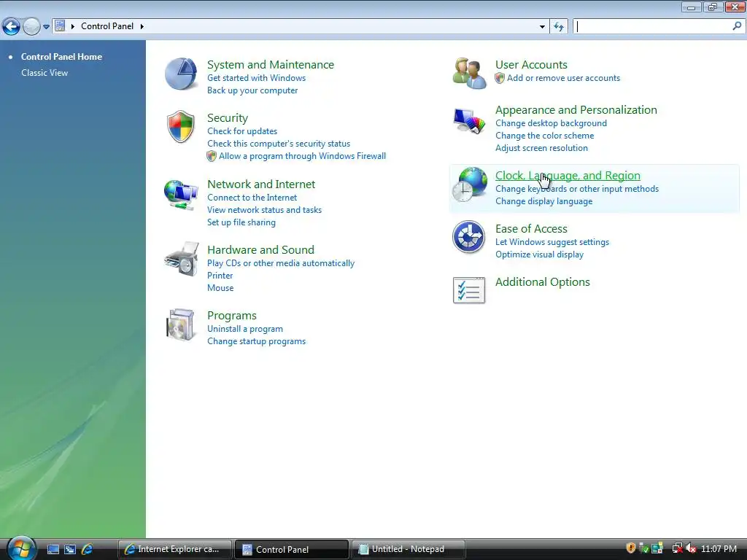Open Check this computer's security status

pyautogui.click(x=278, y=144)
